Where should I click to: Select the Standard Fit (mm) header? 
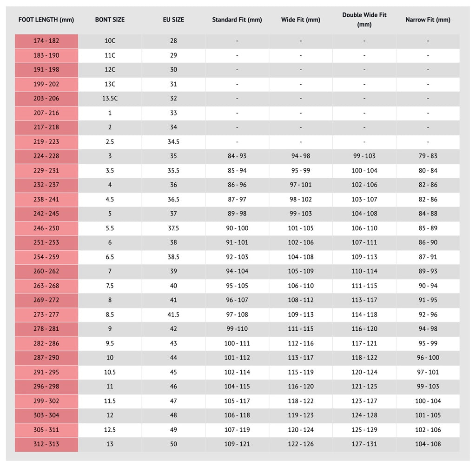237,20
